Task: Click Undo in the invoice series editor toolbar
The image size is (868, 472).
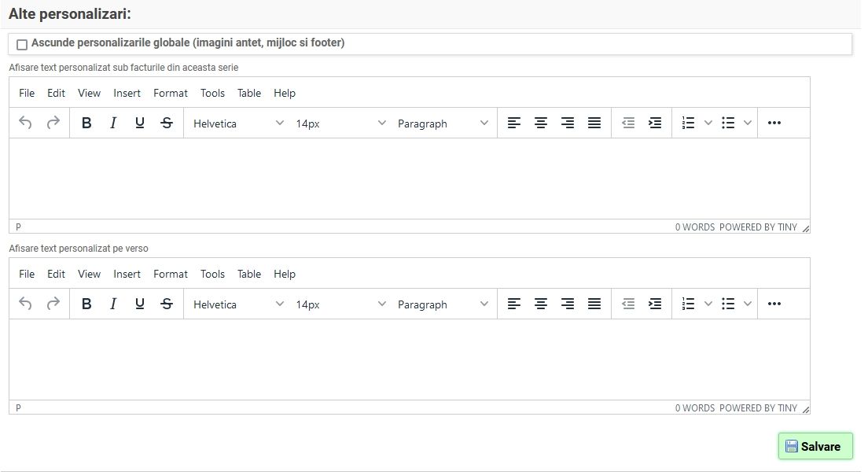Action: pos(26,123)
